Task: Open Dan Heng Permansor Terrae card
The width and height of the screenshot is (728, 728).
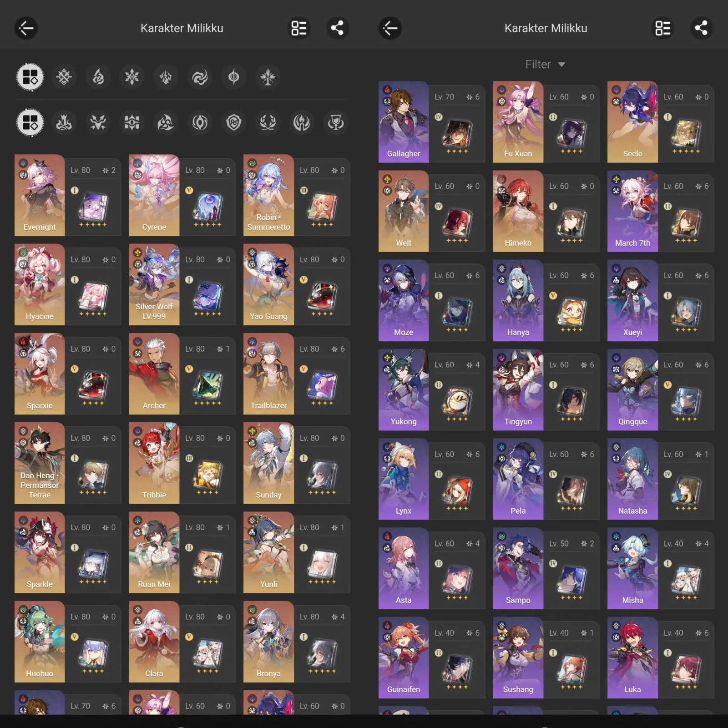Action: (68, 463)
